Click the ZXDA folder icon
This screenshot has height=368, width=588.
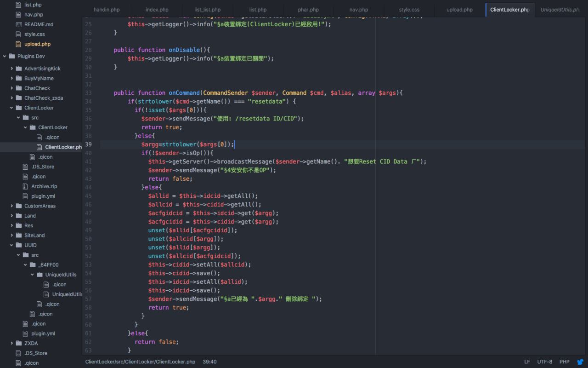(x=19, y=343)
